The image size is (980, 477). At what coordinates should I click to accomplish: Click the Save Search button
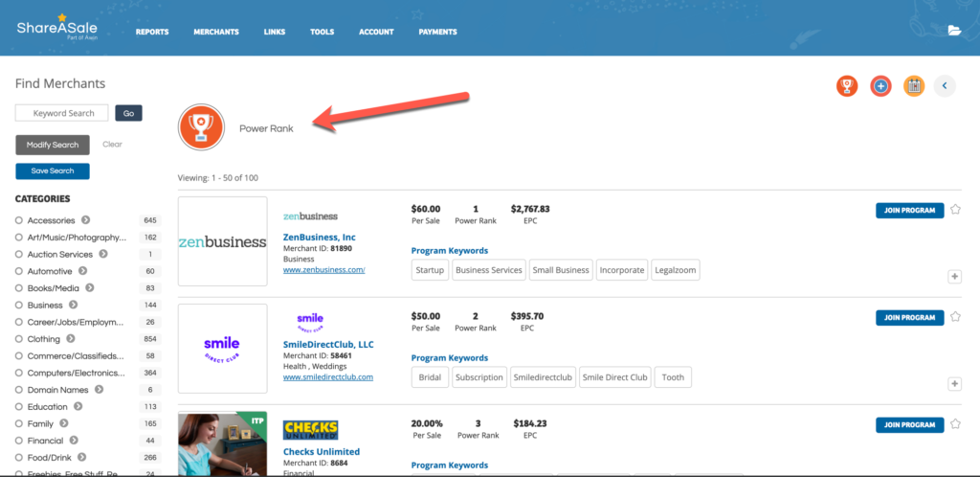coord(53,170)
